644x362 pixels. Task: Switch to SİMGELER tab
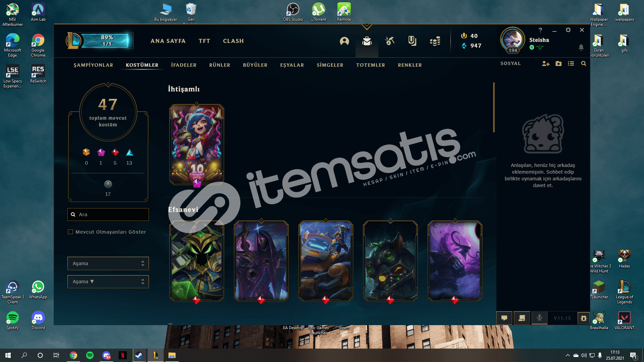click(x=330, y=65)
